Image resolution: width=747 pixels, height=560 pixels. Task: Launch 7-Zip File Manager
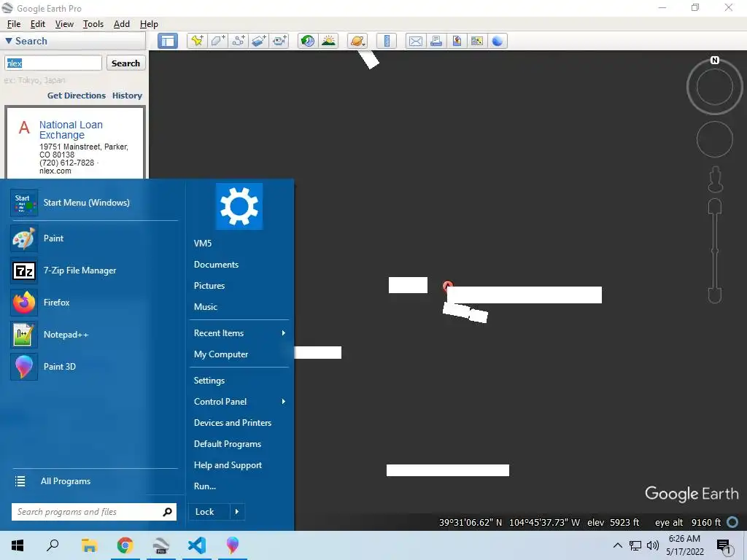pyautogui.click(x=94, y=271)
